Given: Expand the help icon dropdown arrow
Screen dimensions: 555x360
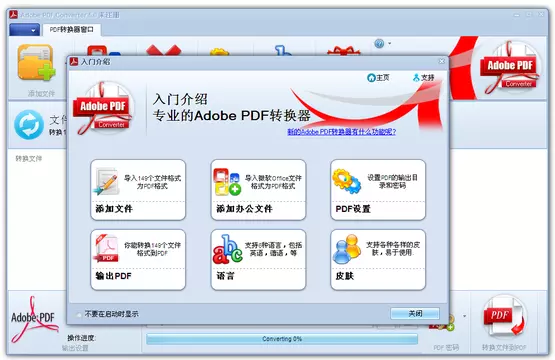Looking at the screenshot, I should (x=390, y=44).
